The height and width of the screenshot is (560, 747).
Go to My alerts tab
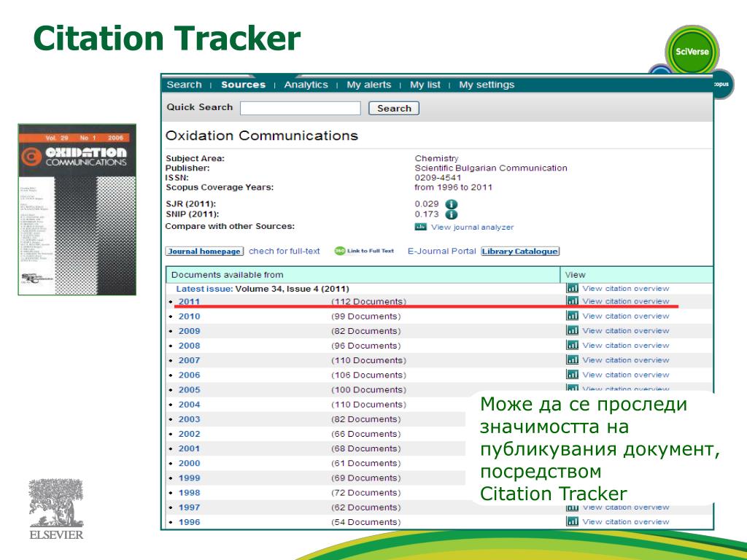click(368, 85)
